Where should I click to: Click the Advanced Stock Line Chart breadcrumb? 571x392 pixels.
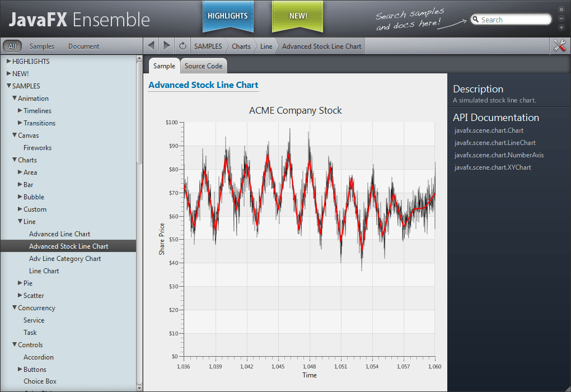pyautogui.click(x=321, y=46)
